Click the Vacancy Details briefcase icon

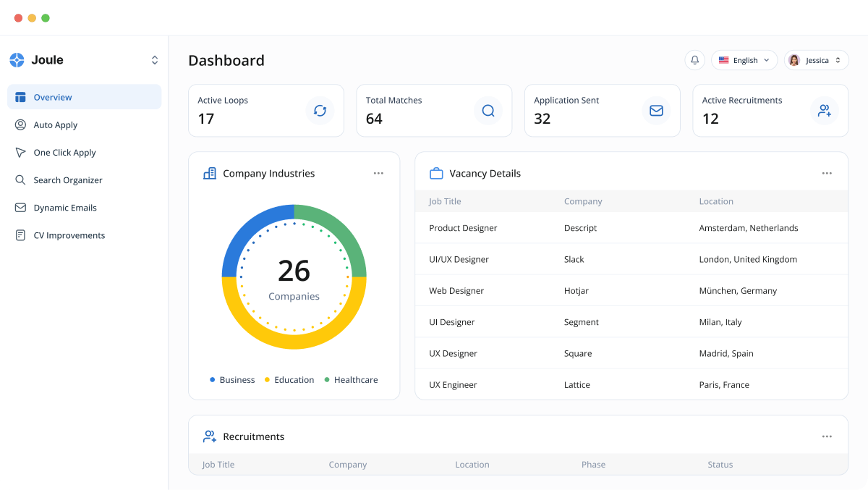coord(436,174)
